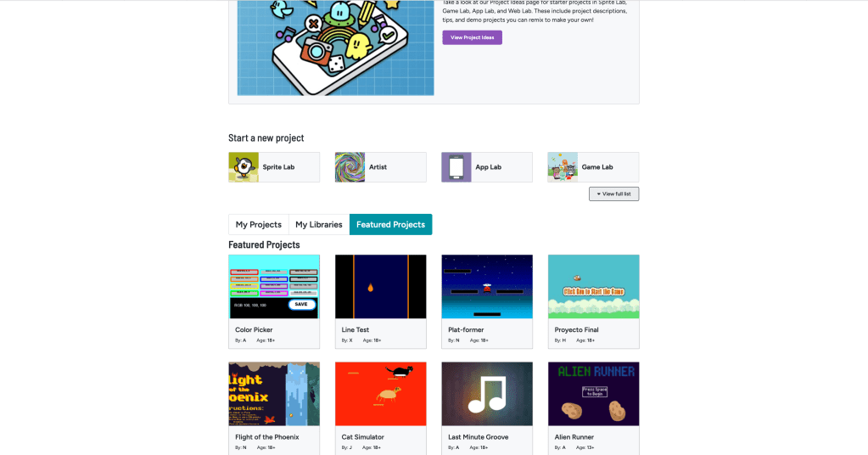The image size is (868, 455).
Task: Open Sprite Lab penguin icon
Action: point(244,167)
